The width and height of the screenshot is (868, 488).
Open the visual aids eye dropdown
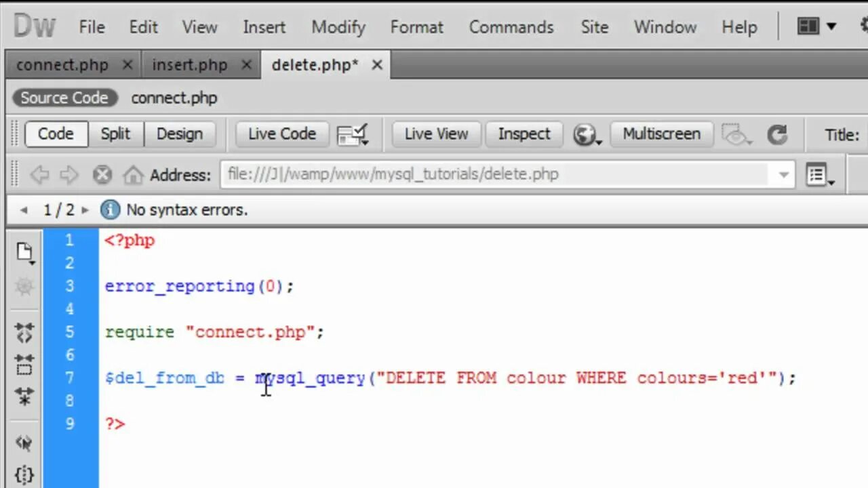pos(736,135)
